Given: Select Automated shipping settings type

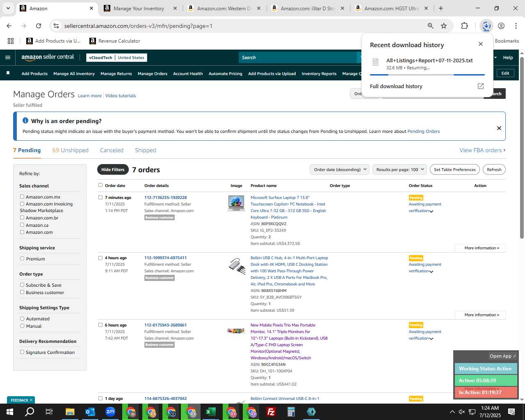Looking at the screenshot, I should point(22,318).
